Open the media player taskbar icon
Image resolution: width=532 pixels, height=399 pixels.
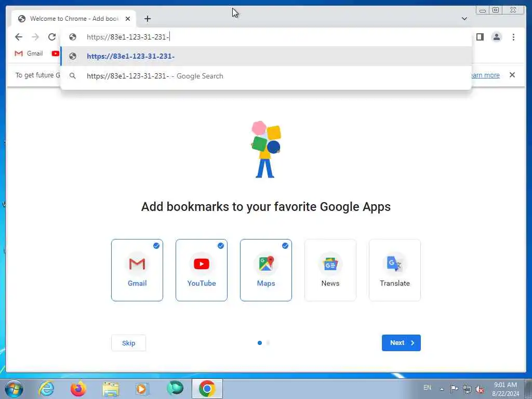142,389
